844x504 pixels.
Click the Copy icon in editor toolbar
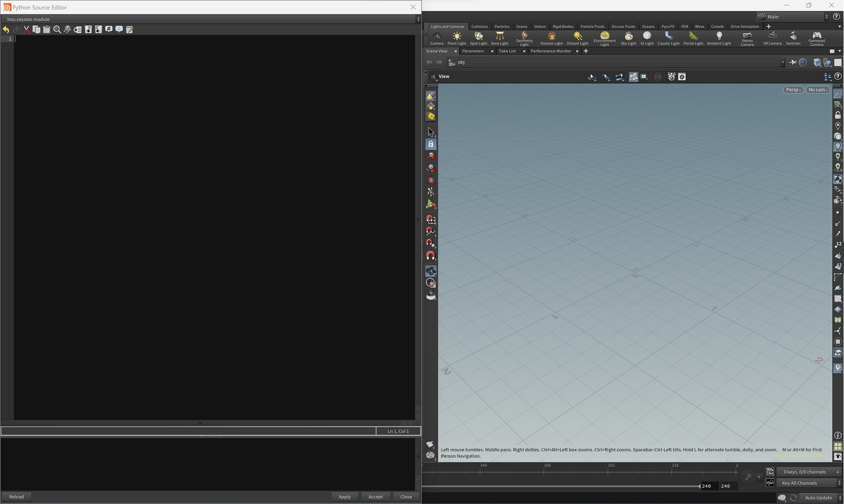36,29
